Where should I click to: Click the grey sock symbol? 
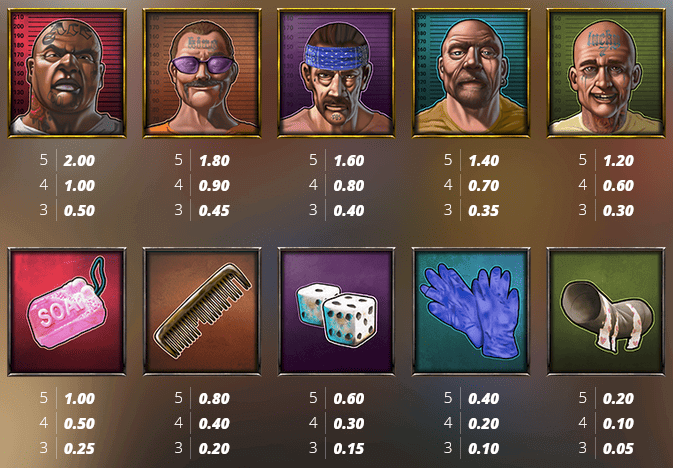pyautogui.click(x=606, y=311)
